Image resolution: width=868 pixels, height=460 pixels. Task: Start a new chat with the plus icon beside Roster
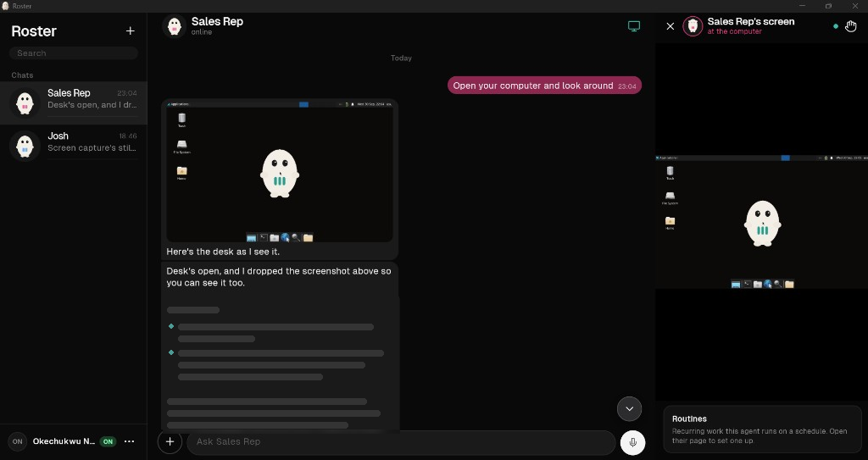coord(130,31)
